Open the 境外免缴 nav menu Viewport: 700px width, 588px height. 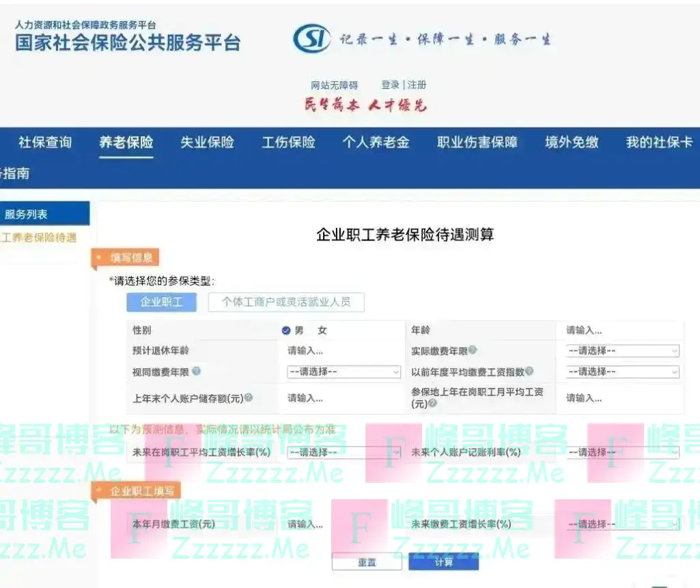[x=572, y=143]
